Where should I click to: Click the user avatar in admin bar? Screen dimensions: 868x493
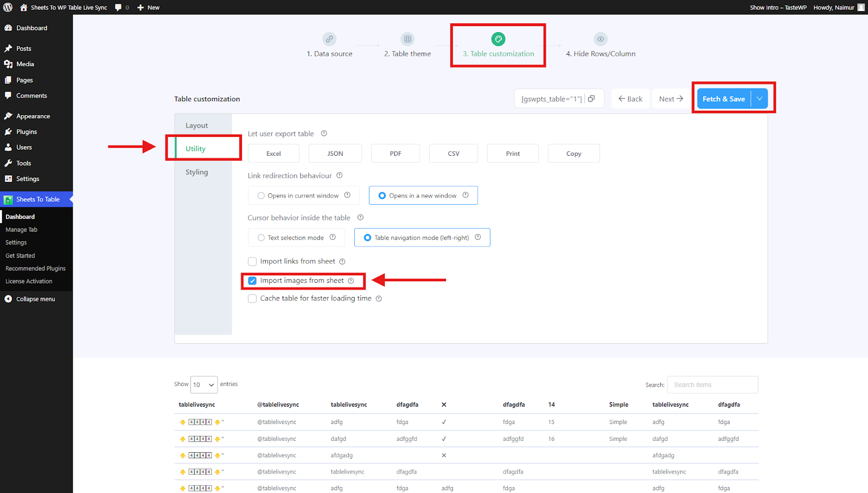coord(861,8)
